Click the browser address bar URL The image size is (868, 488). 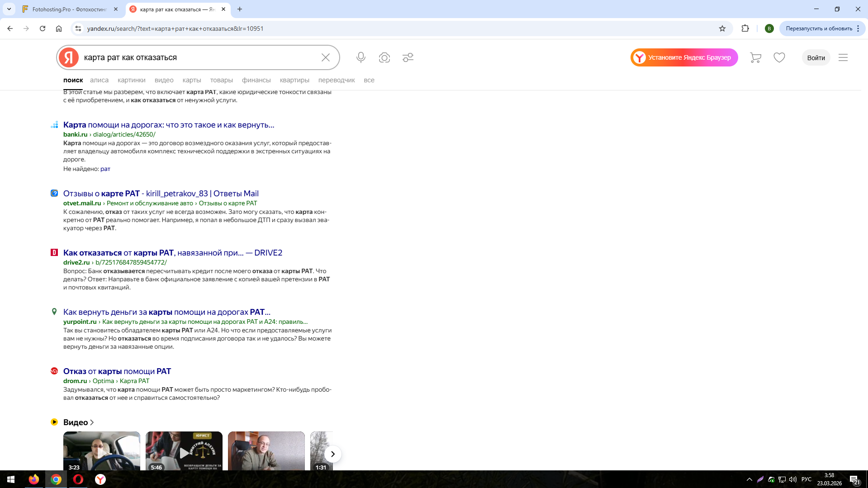coord(175,28)
